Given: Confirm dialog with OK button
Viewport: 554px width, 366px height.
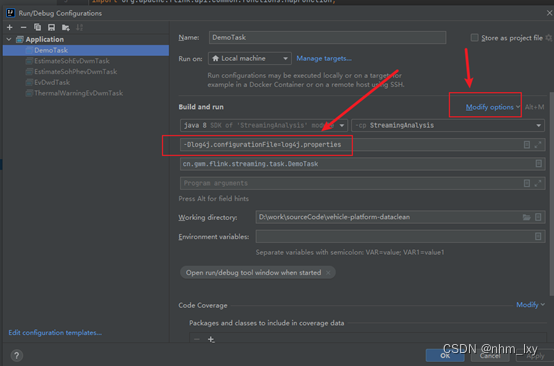Looking at the screenshot, I should pyautogui.click(x=445, y=355).
